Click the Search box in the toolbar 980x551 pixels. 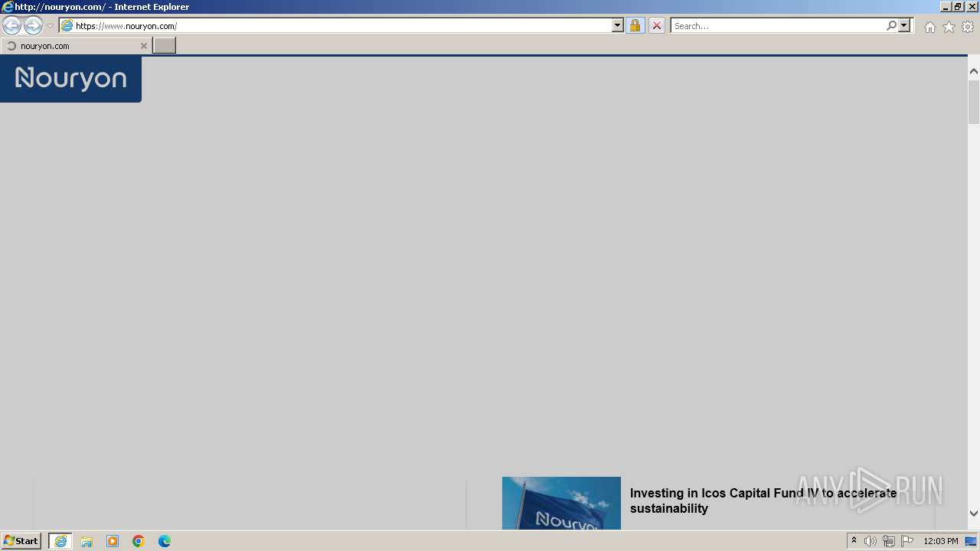point(778,26)
